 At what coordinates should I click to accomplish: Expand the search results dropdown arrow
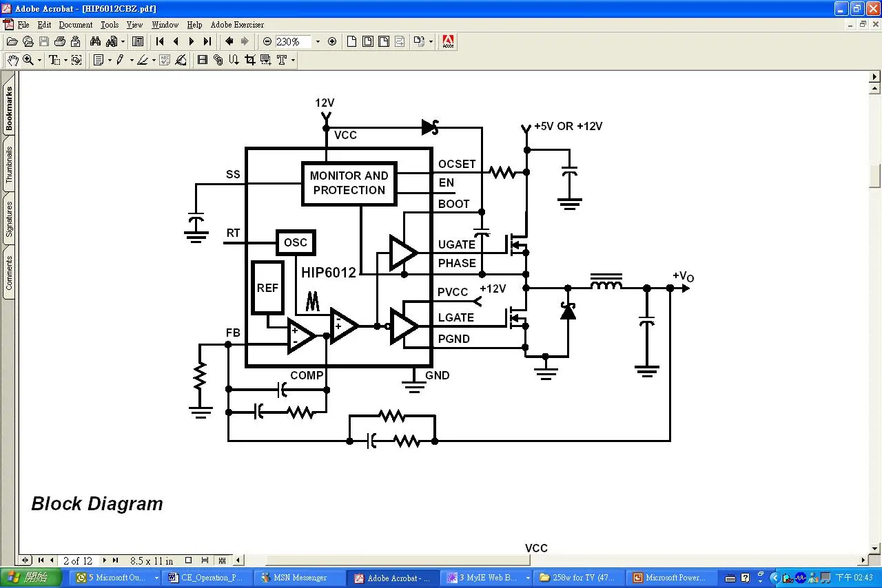123,41
